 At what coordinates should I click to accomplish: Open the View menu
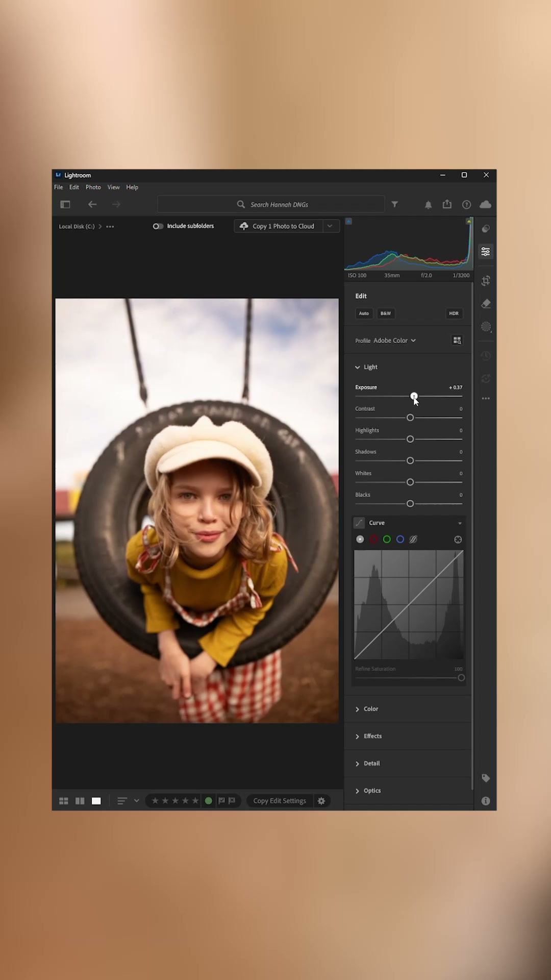114,187
